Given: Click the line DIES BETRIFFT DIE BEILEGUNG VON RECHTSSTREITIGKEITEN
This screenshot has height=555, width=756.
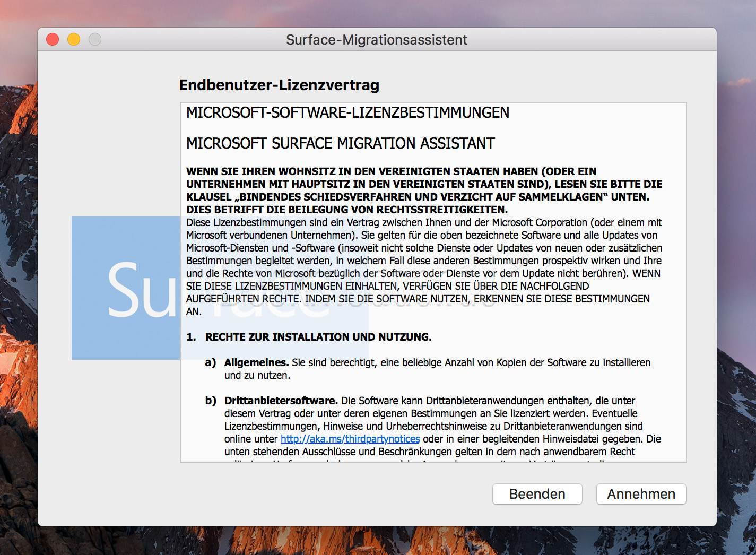Looking at the screenshot, I should pyautogui.click(x=347, y=210).
